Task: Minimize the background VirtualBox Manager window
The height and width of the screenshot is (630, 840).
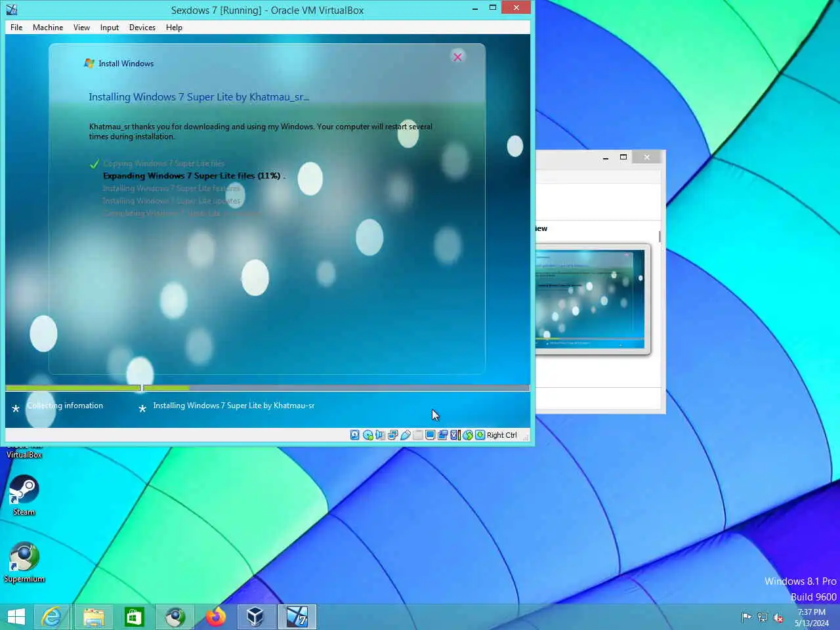Action: coord(605,157)
